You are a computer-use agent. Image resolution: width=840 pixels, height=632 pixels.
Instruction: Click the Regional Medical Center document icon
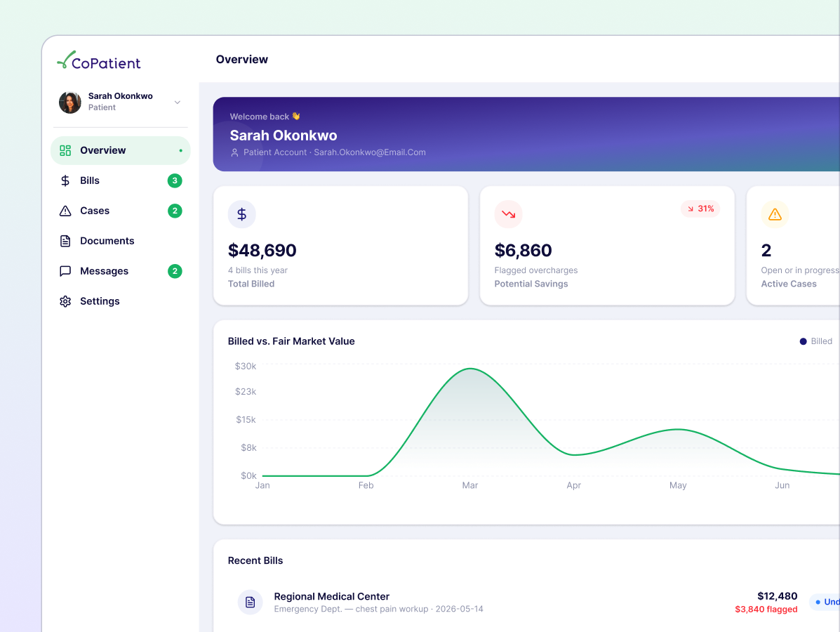coord(251,603)
